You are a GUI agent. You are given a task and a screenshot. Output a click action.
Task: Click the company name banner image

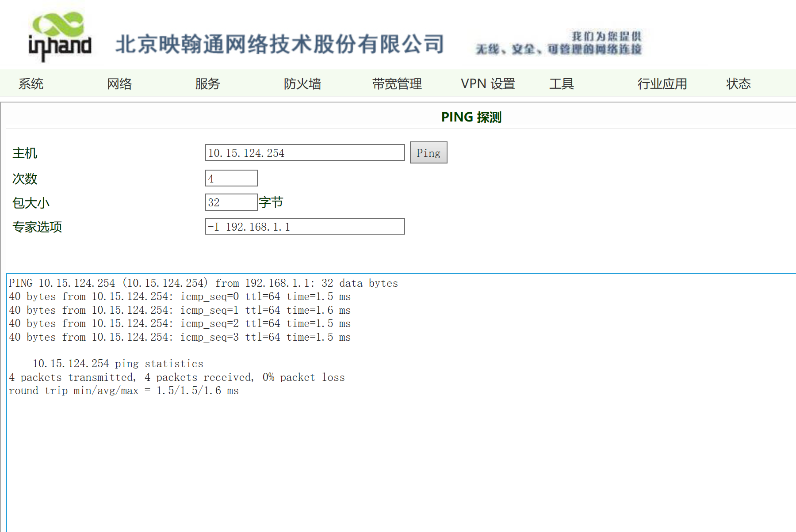point(280,43)
